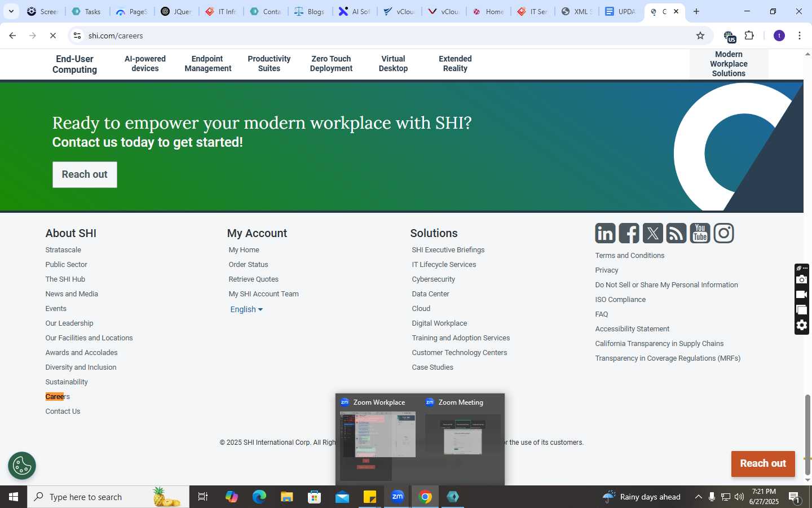This screenshot has height=508, width=812.
Task: Open Terms and Conditions link
Action: (x=629, y=256)
